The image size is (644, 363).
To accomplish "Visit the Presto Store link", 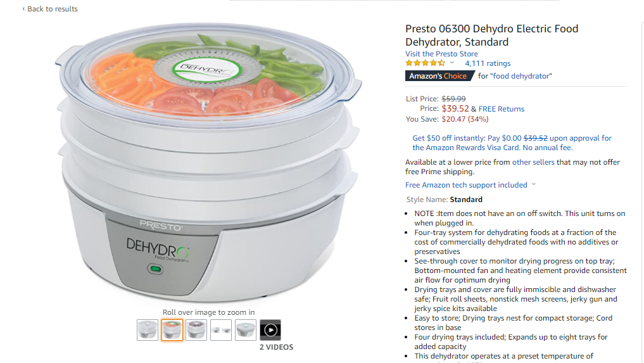I will (x=441, y=54).
